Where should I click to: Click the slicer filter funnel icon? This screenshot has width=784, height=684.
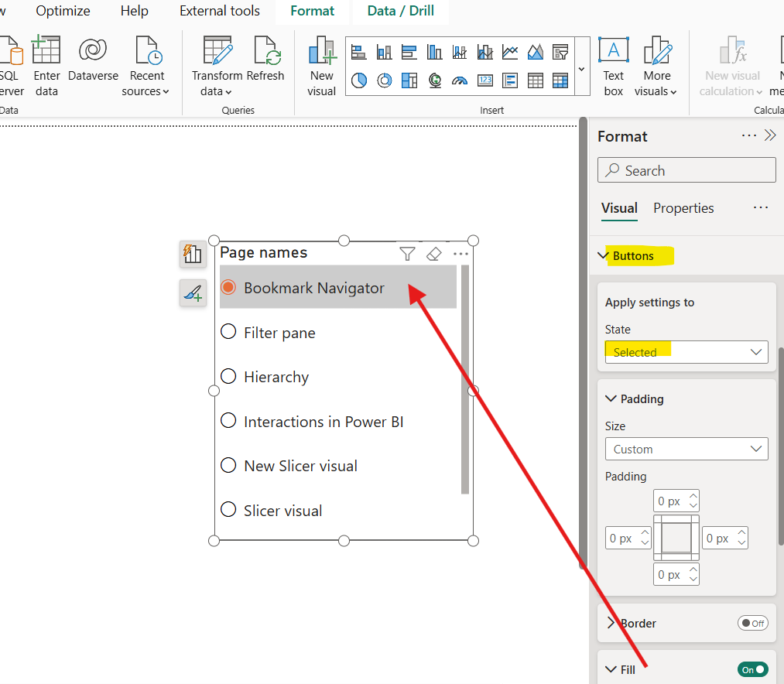(407, 254)
